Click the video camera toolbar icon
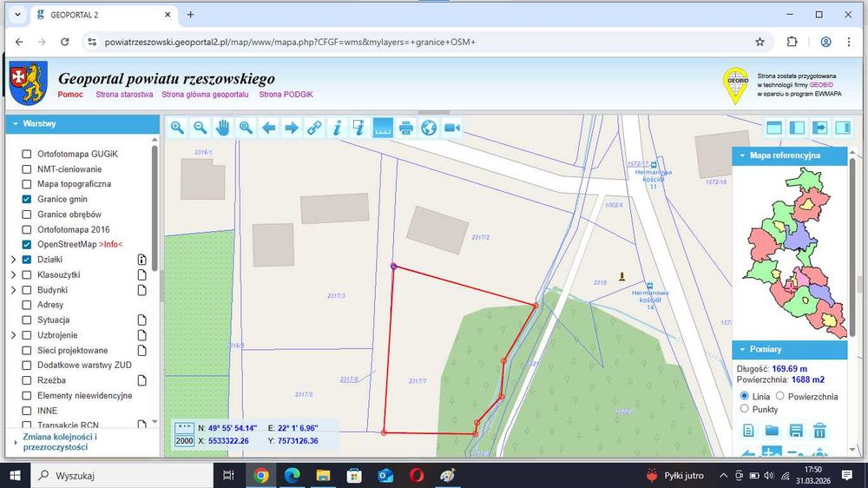Screen dimensions: 868x488 point(451,128)
